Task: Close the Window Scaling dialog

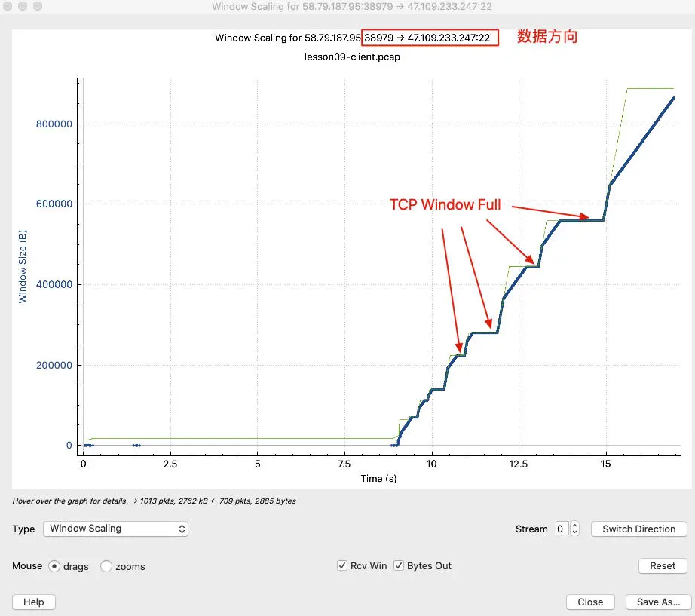Action: coord(590,602)
